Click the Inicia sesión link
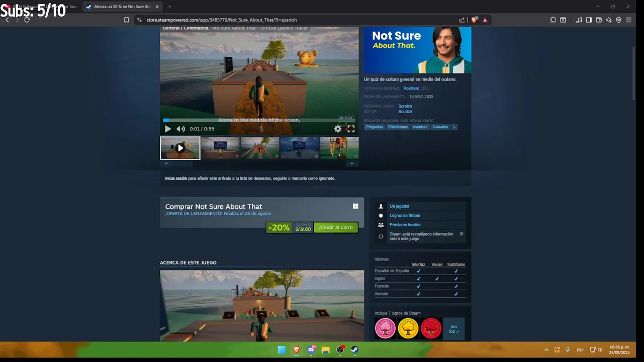The height and width of the screenshot is (362, 644). tap(176, 178)
